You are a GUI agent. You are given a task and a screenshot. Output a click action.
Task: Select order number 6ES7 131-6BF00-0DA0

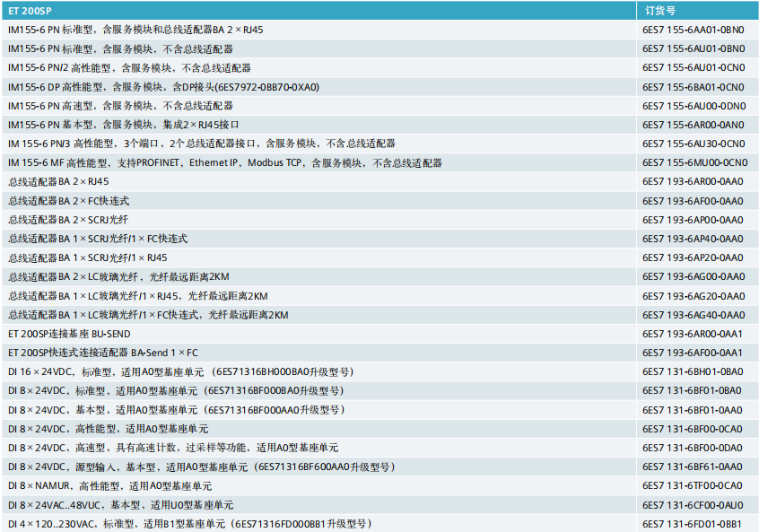pyautogui.click(x=693, y=448)
